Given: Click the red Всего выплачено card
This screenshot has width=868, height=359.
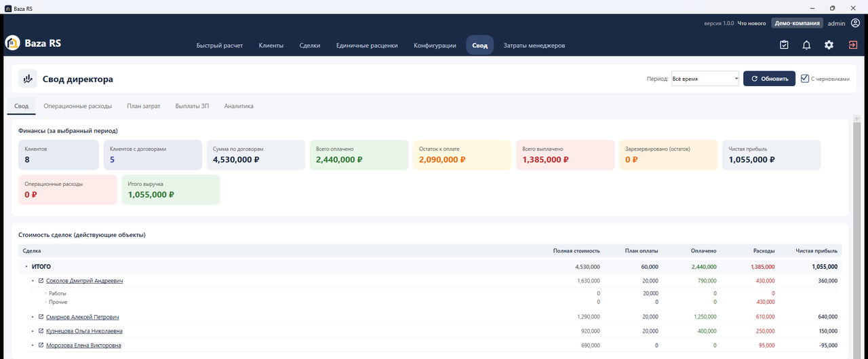Looking at the screenshot, I should 565,155.
